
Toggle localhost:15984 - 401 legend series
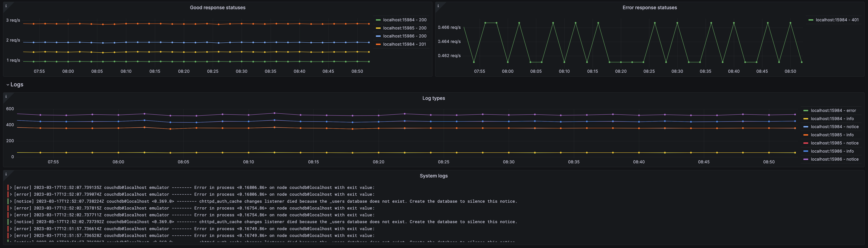(837, 20)
